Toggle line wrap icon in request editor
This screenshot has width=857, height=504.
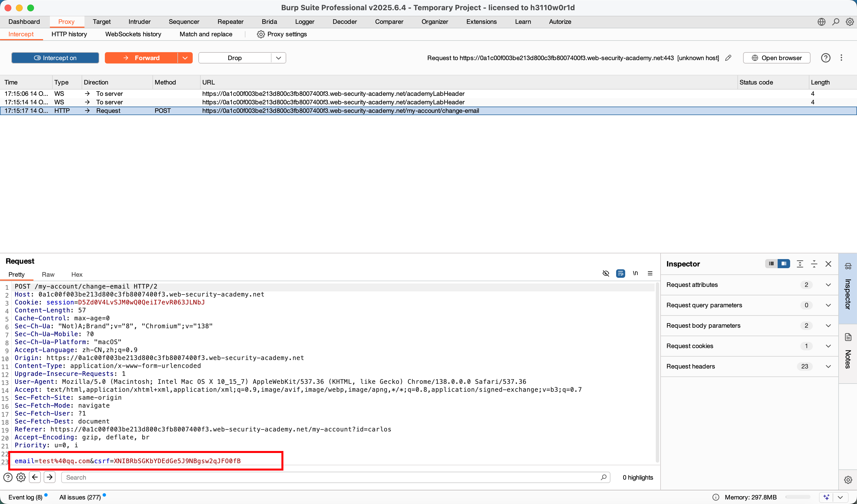tap(620, 274)
